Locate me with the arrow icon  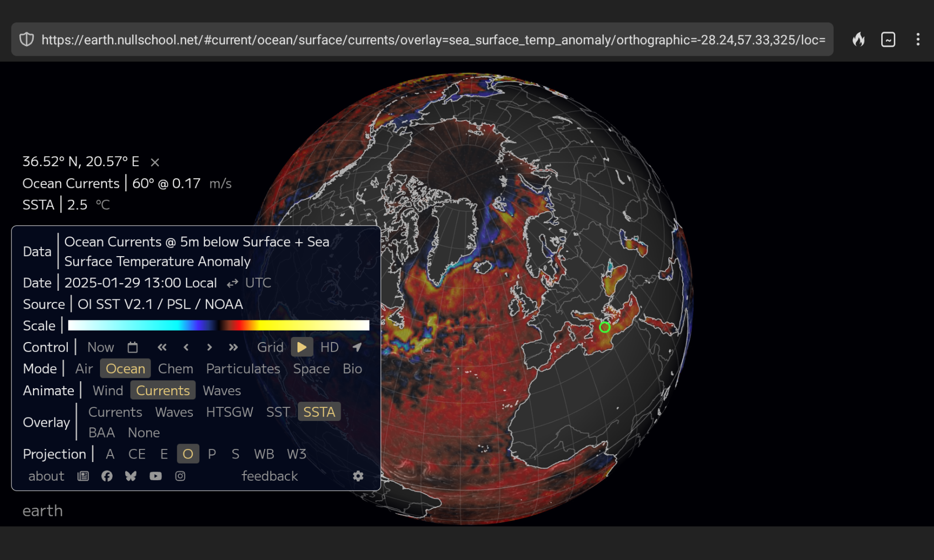(357, 347)
